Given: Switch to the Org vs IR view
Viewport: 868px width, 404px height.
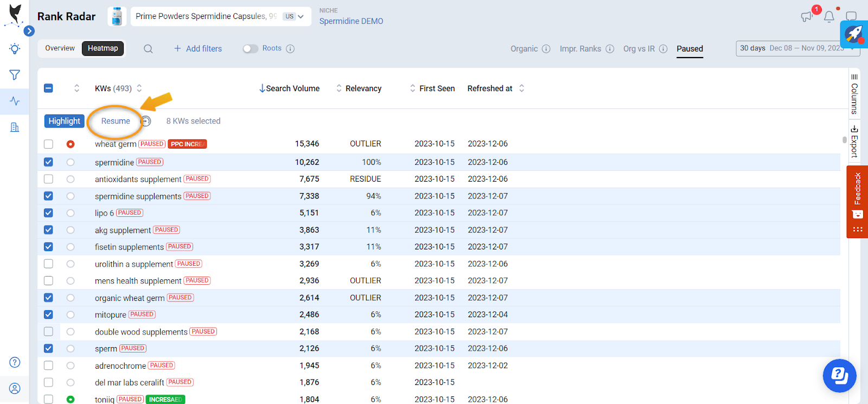Looking at the screenshot, I should 639,49.
